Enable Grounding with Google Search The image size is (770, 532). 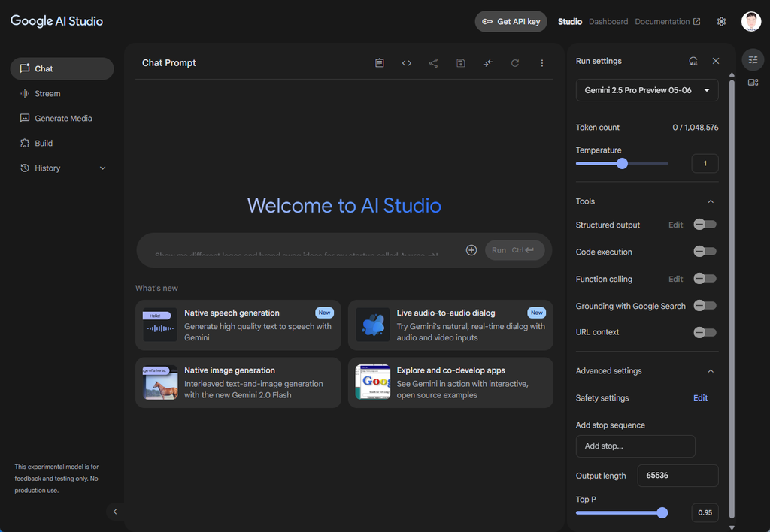[705, 306]
